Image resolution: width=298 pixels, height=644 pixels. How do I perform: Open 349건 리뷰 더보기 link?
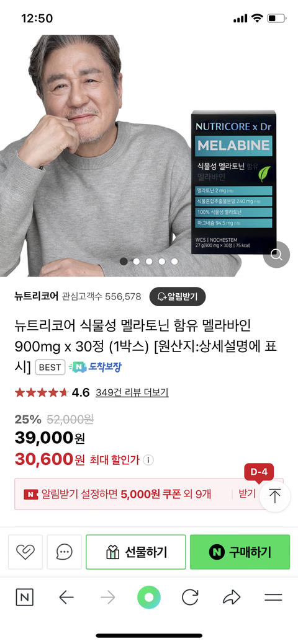(x=132, y=392)
